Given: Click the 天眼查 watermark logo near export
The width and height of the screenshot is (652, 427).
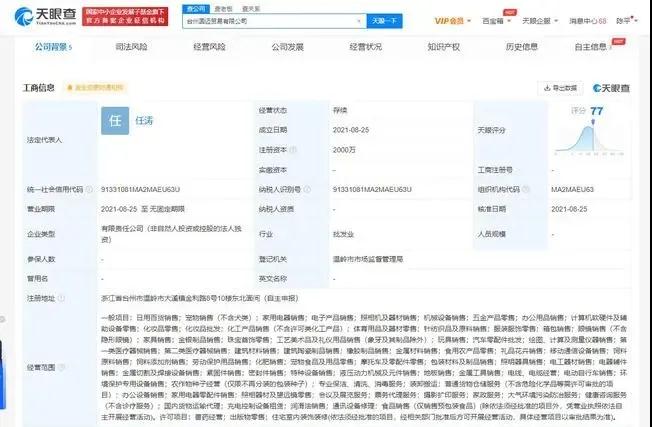Looking at the screenshot, I should tap(611, 88).
